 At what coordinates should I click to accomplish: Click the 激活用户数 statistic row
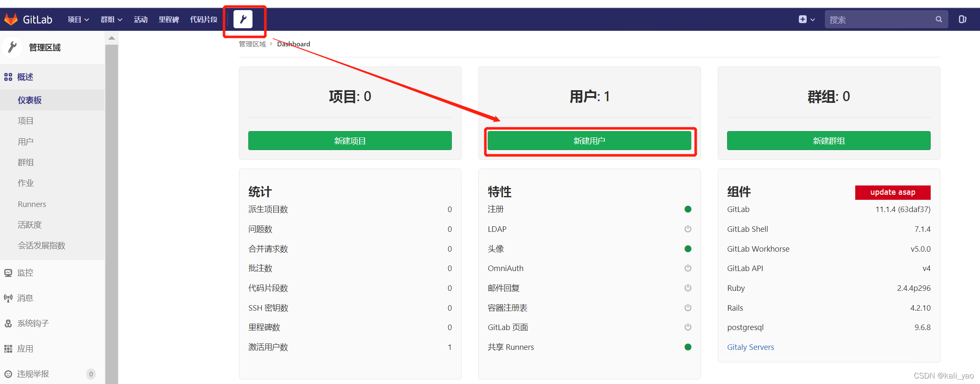pyautogui.click(x=350, y=347)
